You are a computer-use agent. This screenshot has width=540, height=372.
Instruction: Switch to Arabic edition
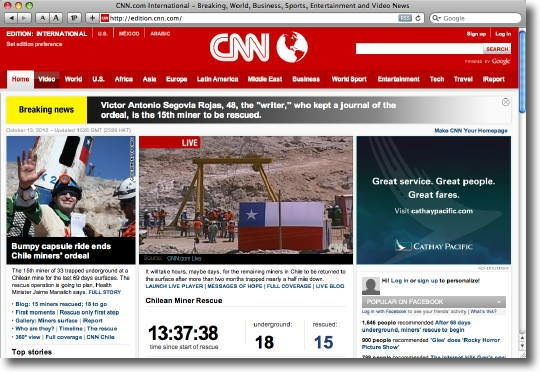coord(160,34)
